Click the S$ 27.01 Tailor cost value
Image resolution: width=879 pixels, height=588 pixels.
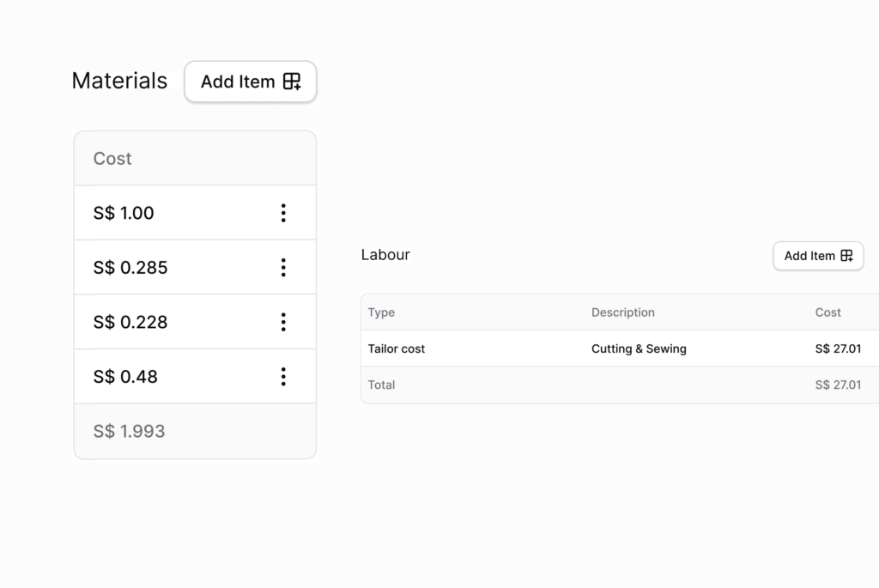(838, 349)
